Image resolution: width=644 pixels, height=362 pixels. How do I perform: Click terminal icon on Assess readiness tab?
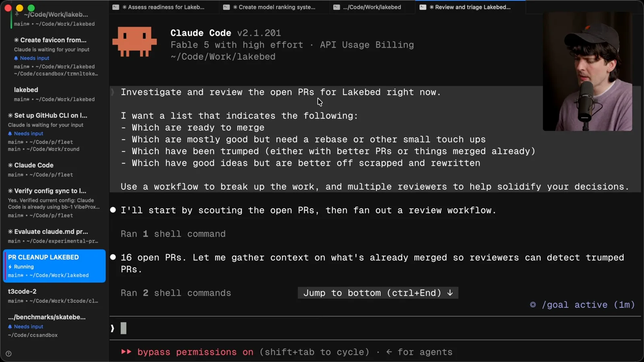(x=116, y=7)
